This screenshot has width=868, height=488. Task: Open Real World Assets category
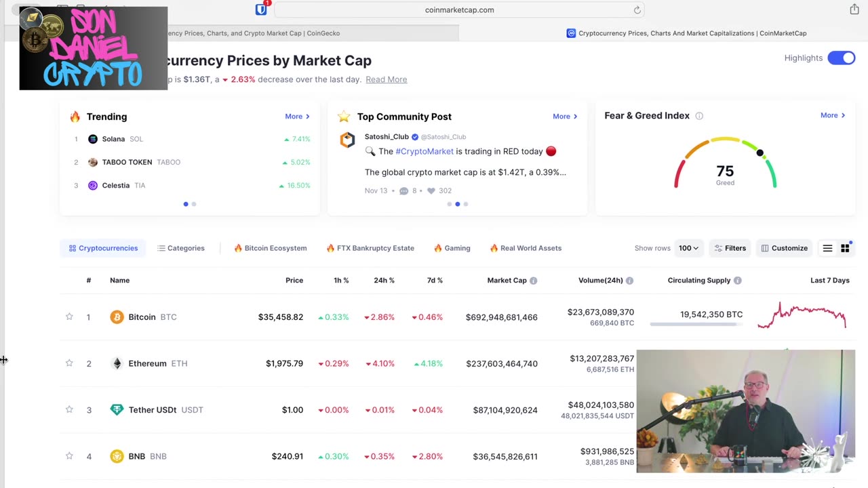coord(526,248)
